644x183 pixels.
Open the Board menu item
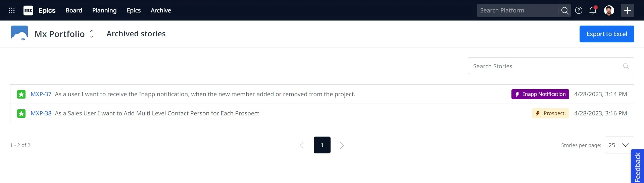[x=74, y=10]
